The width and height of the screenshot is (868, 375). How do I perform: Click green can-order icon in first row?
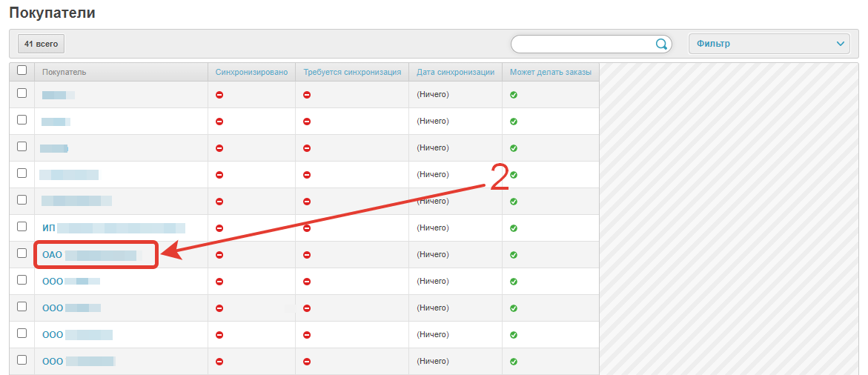(x=514, y=95)
